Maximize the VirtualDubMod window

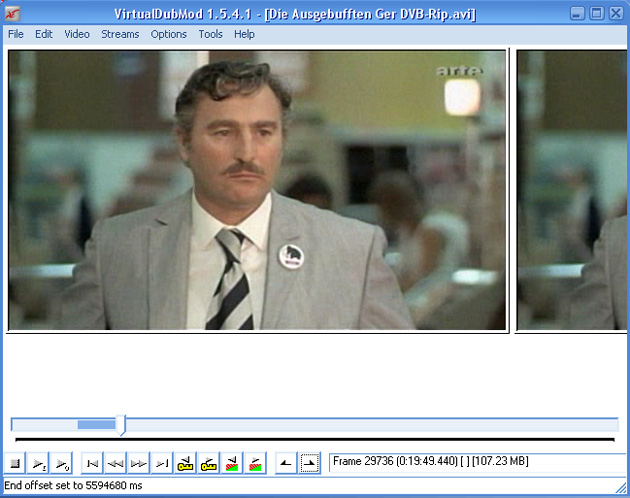[597, 13]
